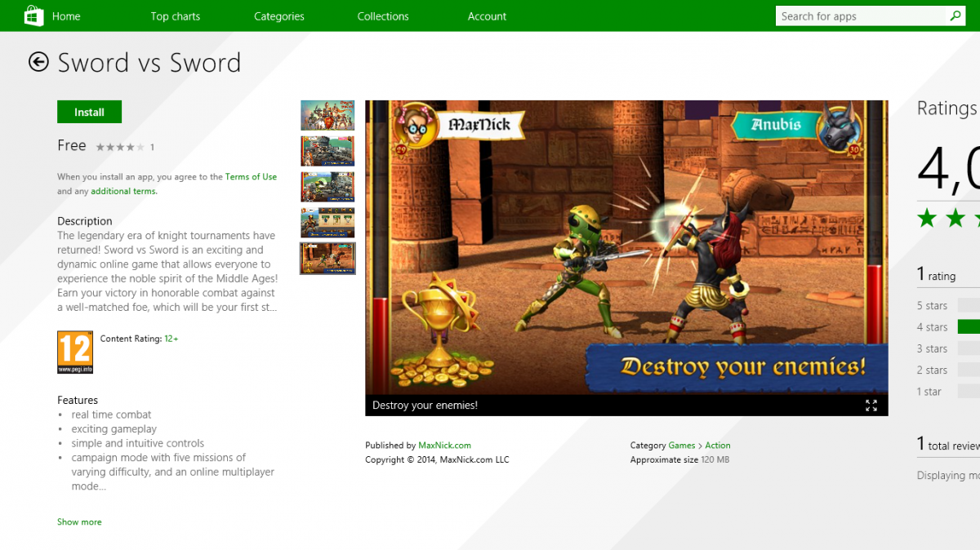
Task: Install Sword vs Sword
Action: coord(89,112)
